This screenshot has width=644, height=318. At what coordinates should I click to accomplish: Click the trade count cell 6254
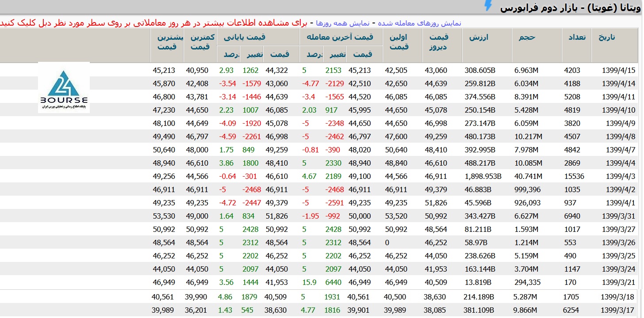tap(571, 310)
